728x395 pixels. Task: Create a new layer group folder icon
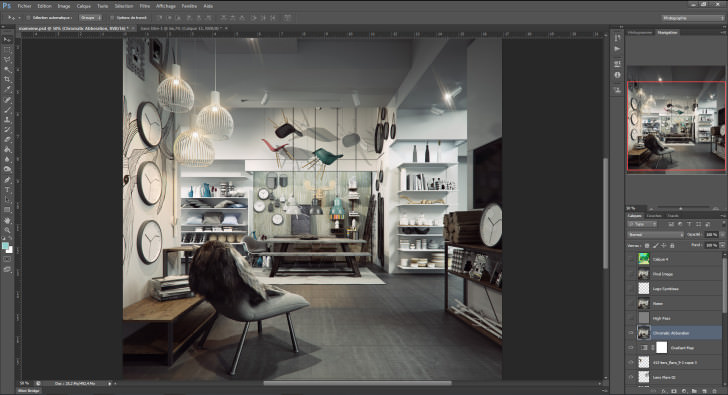pos(694,391)
